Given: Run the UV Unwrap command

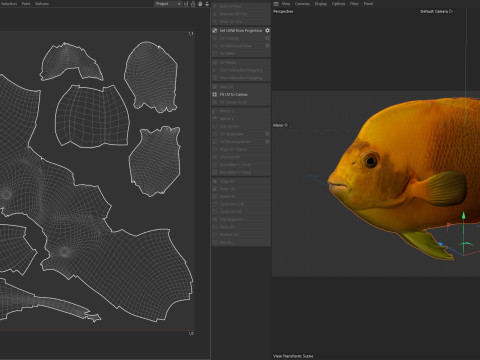Looking at the screenshot, I should pyautogui.click(x=238, y=38).
